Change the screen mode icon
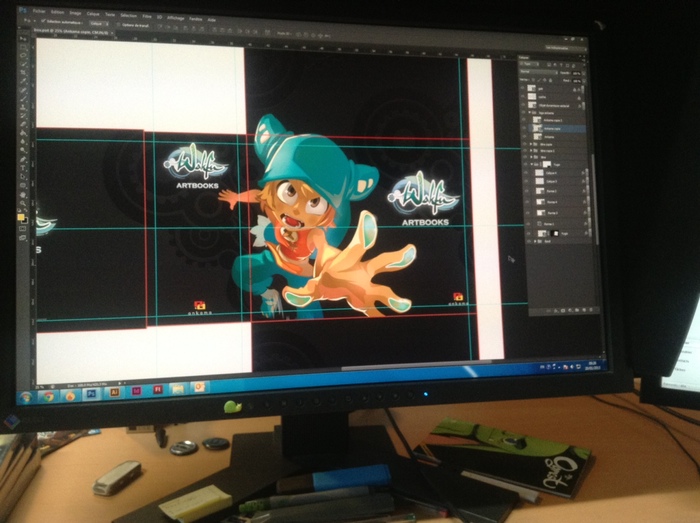 (23, 237)
